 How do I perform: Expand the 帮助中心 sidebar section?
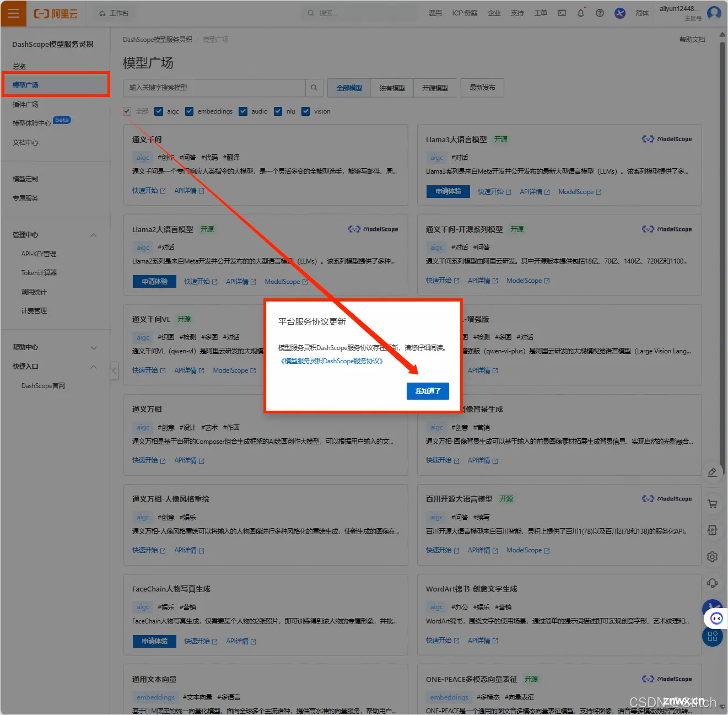(94, 348)
